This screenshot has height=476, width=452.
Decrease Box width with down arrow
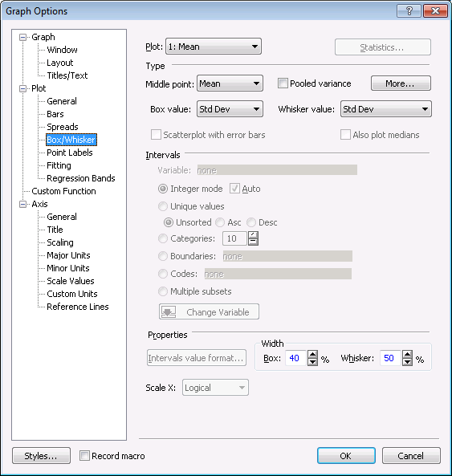(312, 362)
